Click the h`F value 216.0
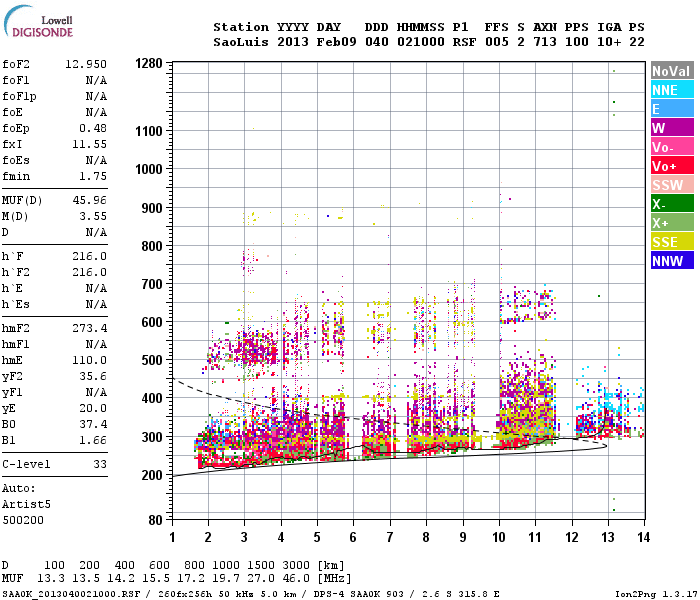 90,257
